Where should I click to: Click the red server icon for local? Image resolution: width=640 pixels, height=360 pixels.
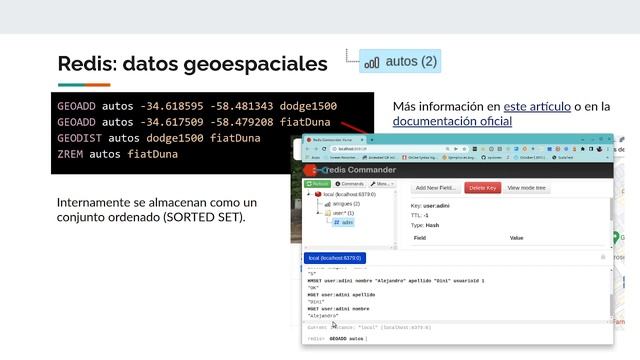pyautogui.click(x=318, y=194)
